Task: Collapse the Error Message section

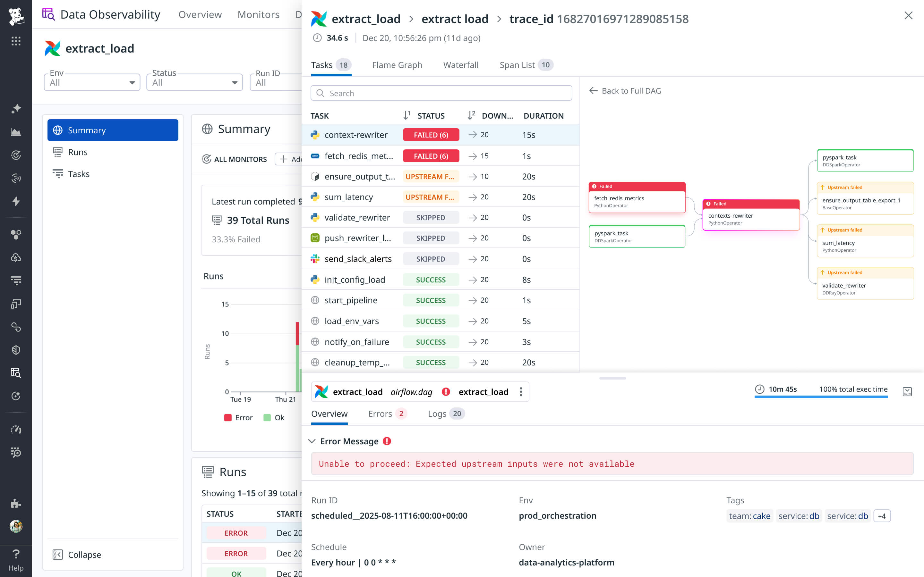Action: [x=312, y=441]
